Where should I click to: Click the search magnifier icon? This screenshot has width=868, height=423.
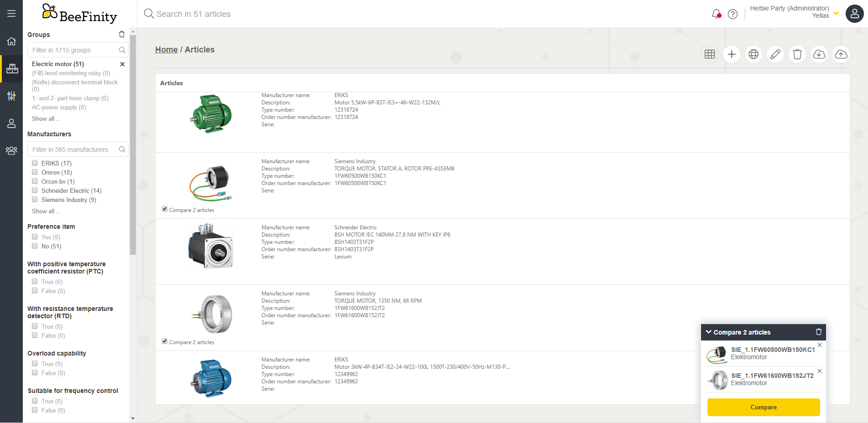point(149,14)
